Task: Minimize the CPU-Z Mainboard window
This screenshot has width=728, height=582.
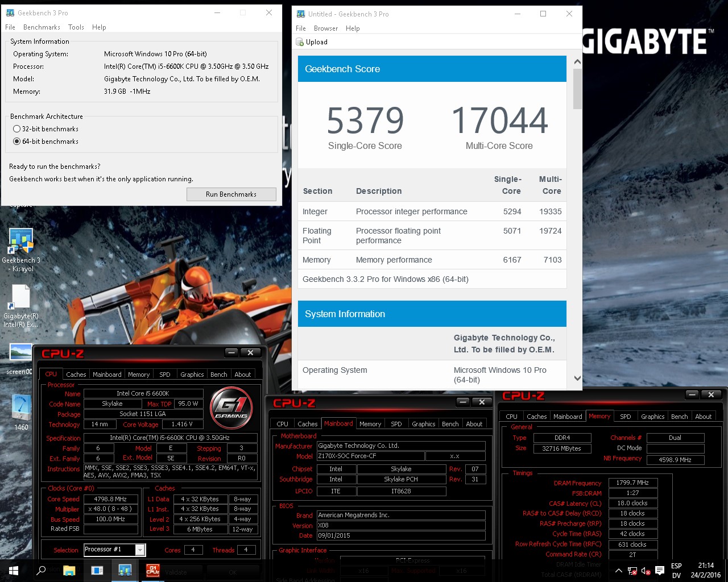Action: click(463, 402)
